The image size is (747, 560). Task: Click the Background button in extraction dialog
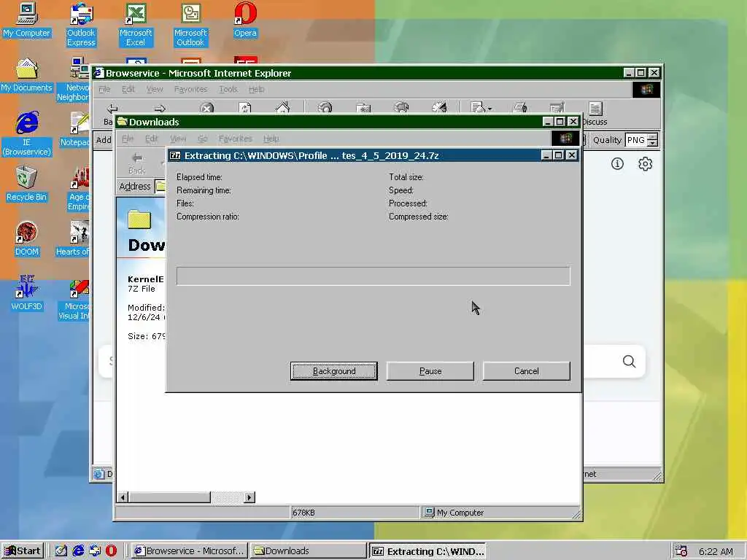point(334,371)
